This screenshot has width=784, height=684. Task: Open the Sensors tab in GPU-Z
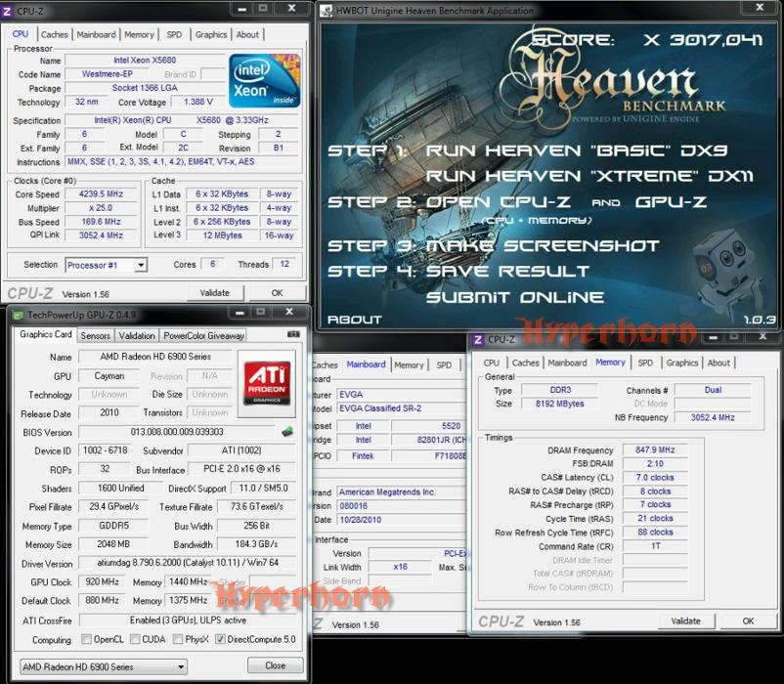(x=95, y=336)
